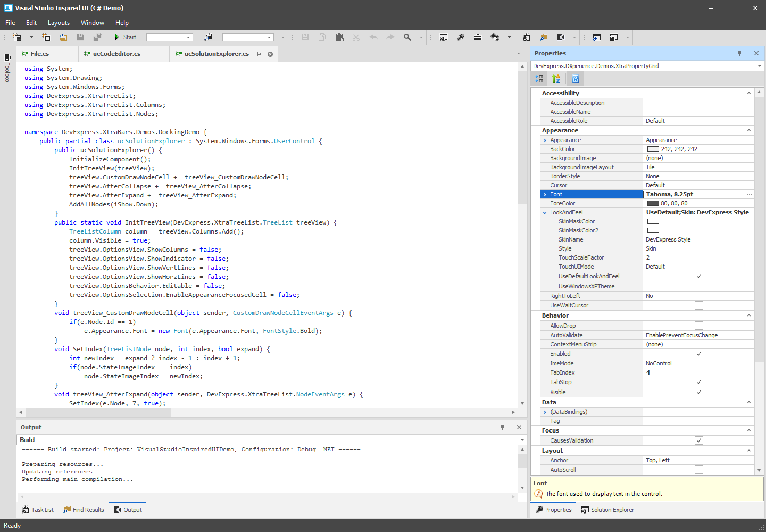Click the TabIndex value field

(x=698, y=372)
